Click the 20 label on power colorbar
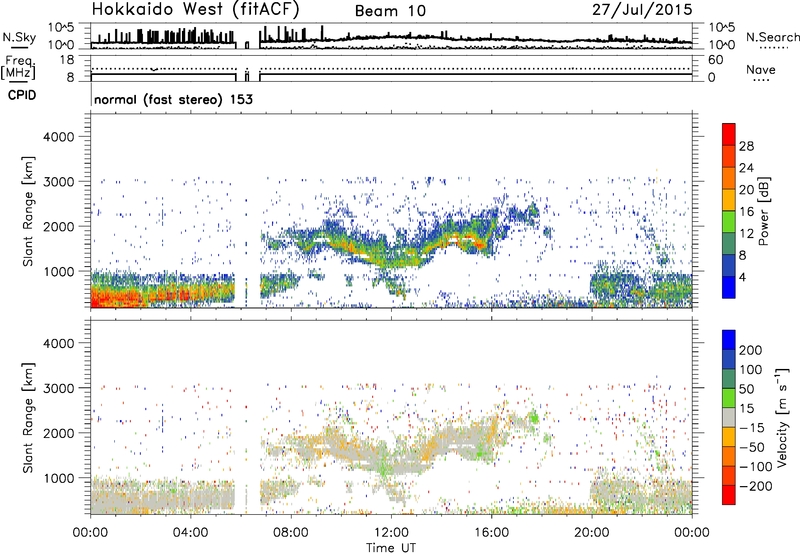The width and height of the screenshot is (800, 554). pyautogui.click(x=746, y=190)
